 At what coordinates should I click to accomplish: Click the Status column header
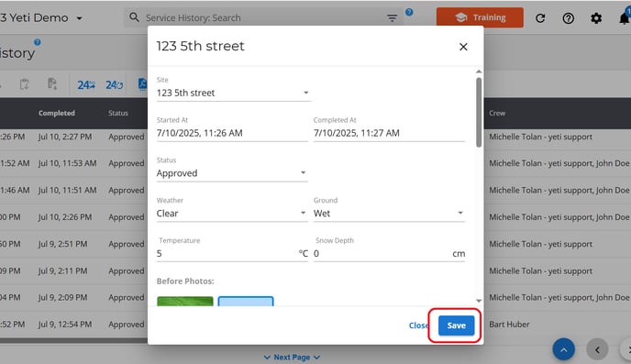(118, 113)
